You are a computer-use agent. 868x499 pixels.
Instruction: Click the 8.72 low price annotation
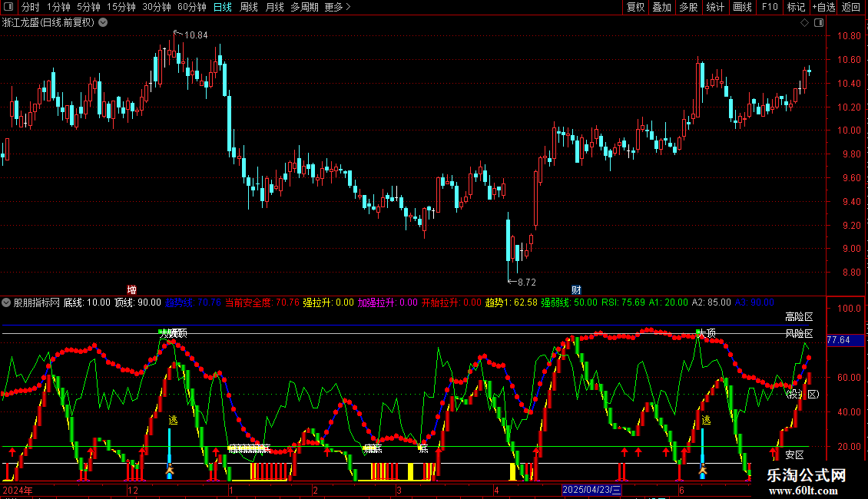(x=526, y=283)
